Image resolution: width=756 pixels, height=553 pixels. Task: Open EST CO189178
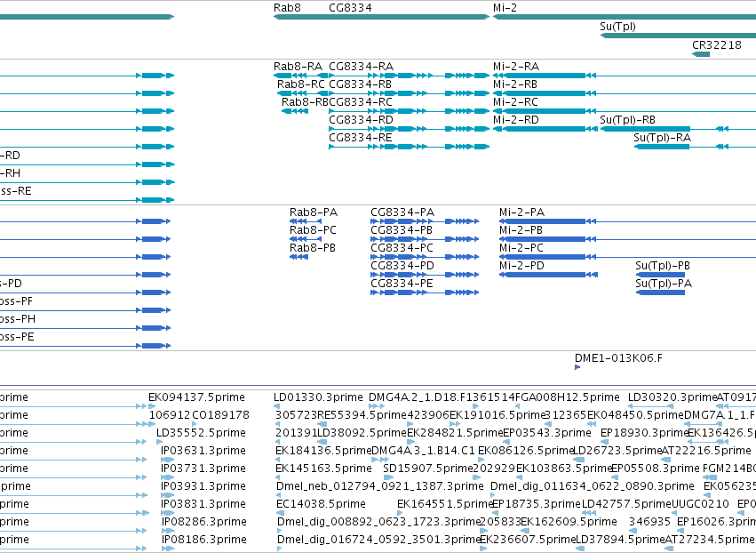221,415
